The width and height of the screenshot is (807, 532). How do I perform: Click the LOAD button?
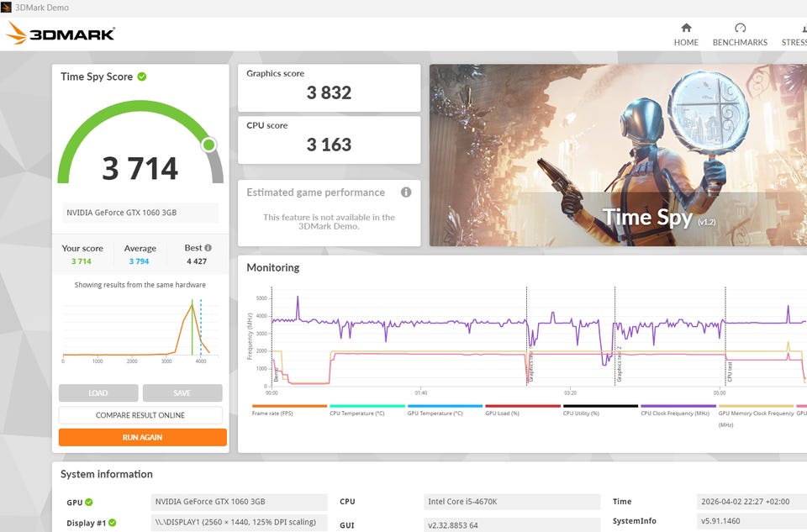pos(98,393)
